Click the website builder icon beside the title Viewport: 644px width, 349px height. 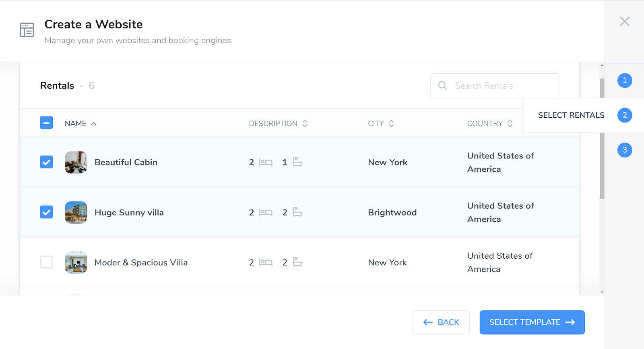pos(27,30)
